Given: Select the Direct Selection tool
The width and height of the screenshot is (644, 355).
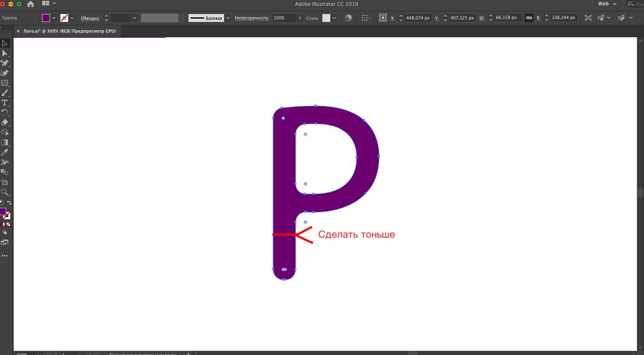Looking at the screenshot, I should (5, 53).
